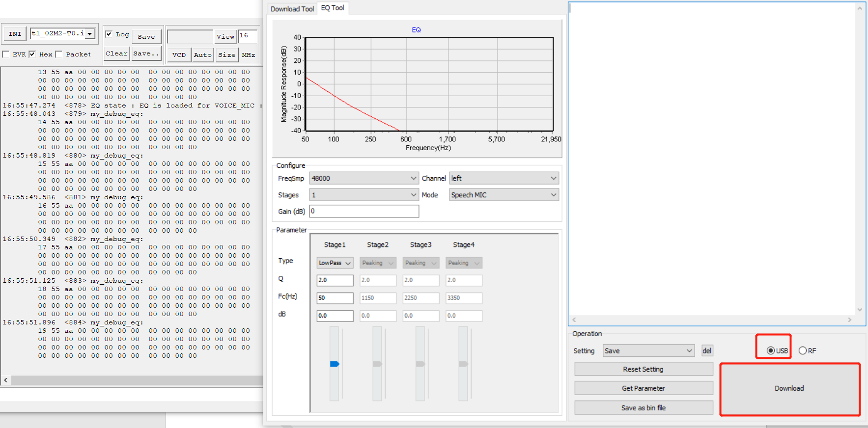Click the Stage1 dB slider handle
Screen dimensions: 868x428
pyautogui.click(x=335, y=364)
